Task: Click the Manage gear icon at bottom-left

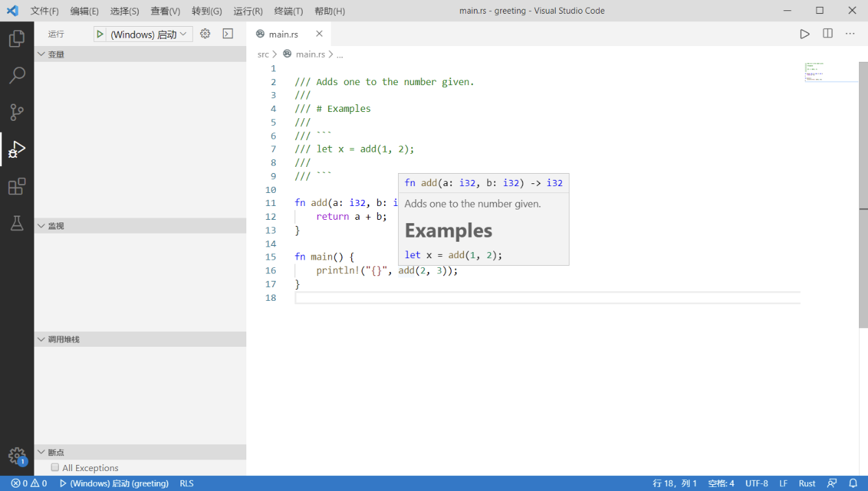Action: pos(16,456)
